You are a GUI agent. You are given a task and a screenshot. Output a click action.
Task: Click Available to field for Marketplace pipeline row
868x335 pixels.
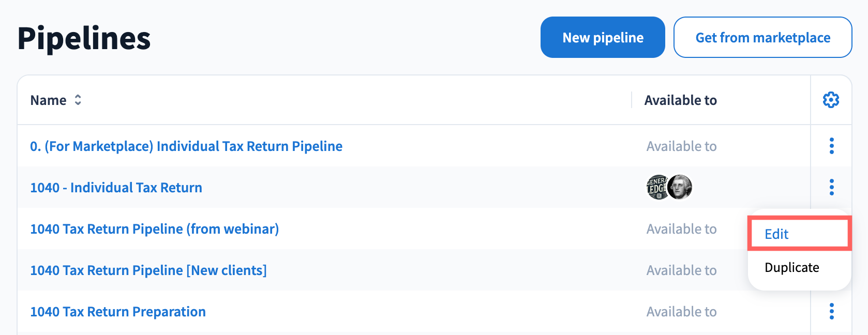pos(681,146)
